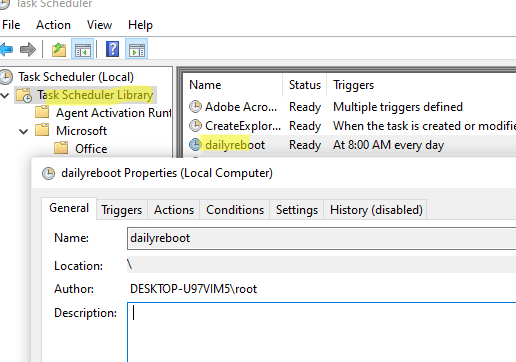Switch to the History (disabled) tab

[376, 210]
